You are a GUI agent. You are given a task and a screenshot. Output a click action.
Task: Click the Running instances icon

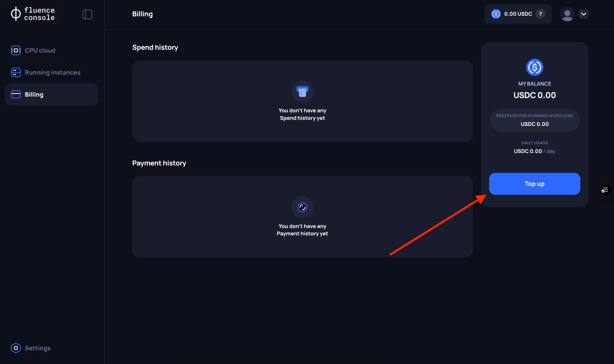click(16, 72)
